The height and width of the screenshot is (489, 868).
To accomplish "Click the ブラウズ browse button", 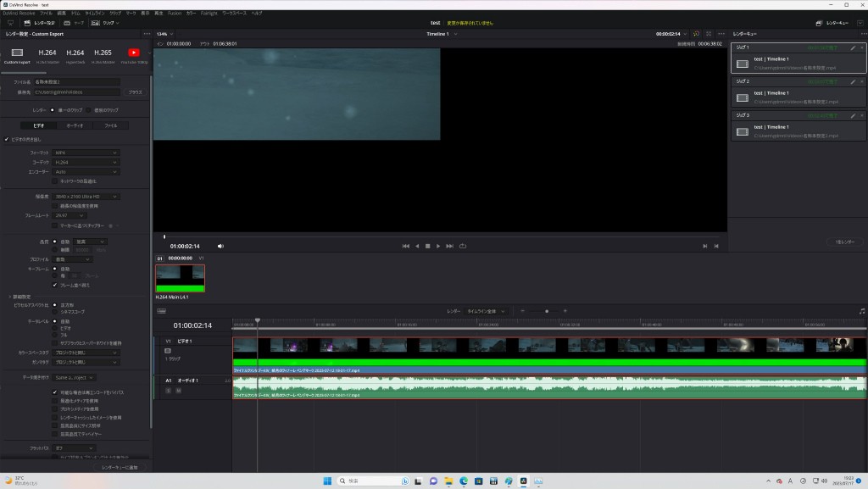I will point(135,92).
